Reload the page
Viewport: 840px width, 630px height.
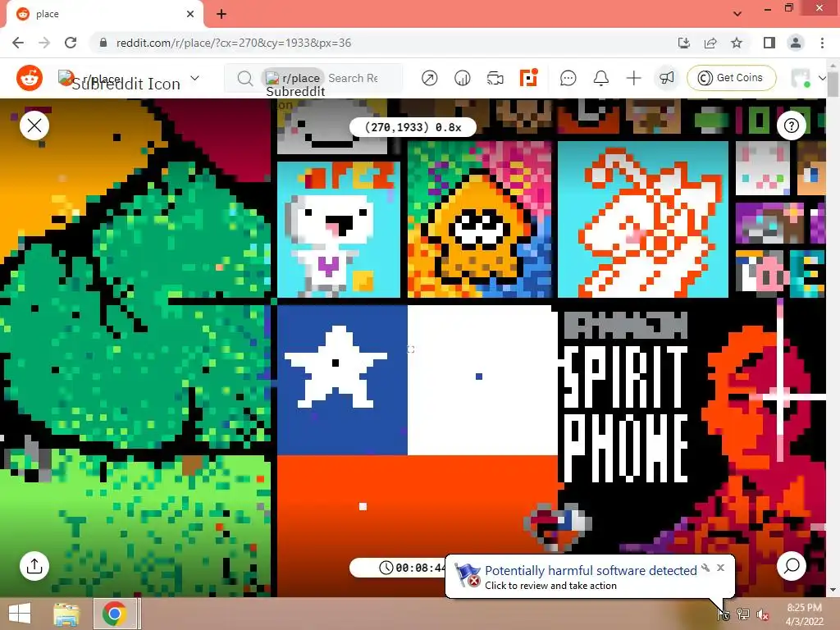click(x=71, y=43)
